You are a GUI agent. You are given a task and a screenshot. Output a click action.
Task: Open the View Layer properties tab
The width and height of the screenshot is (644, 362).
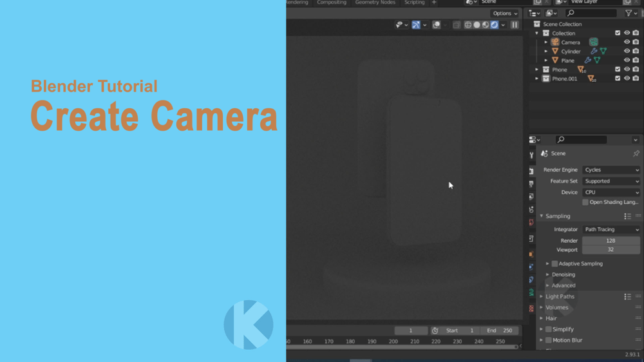tap(531, 196)
